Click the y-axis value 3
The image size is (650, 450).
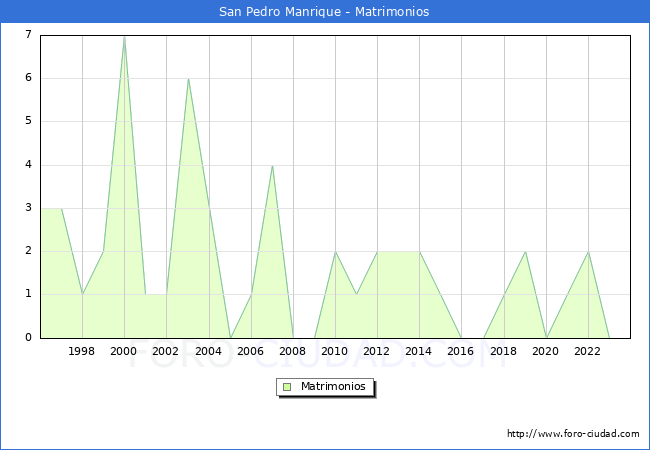(x=28, y=208)
